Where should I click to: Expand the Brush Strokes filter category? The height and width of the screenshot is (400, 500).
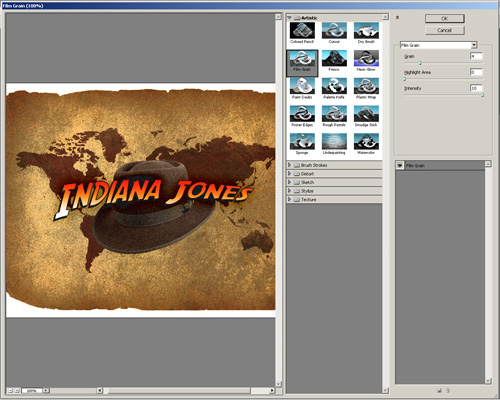289,165
